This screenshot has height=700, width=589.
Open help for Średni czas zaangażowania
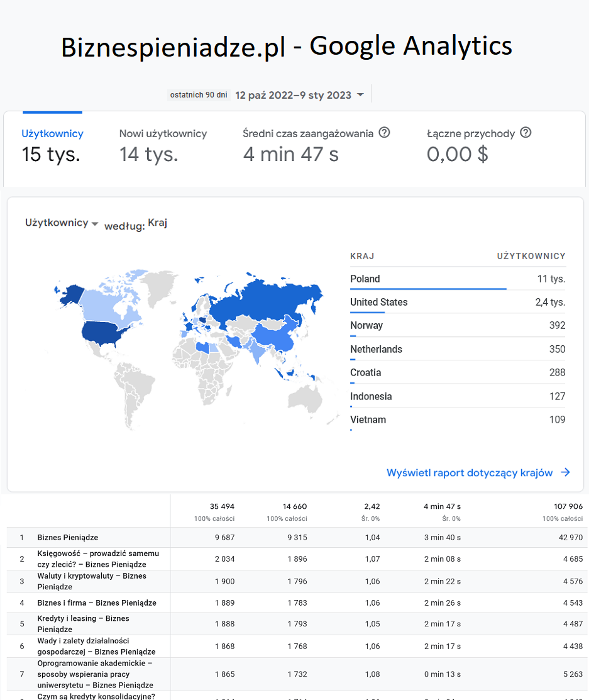pyautogui.click(x=384, y=133)
